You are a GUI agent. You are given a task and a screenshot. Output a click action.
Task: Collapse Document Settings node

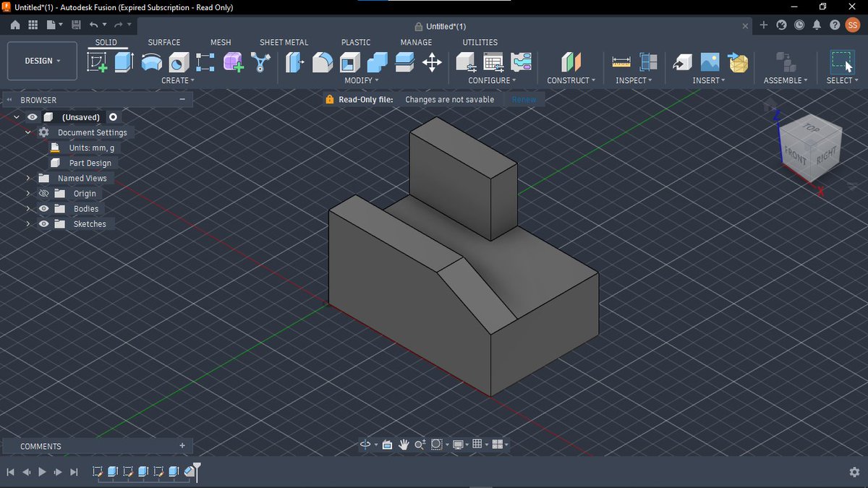(x=28, y=132)
